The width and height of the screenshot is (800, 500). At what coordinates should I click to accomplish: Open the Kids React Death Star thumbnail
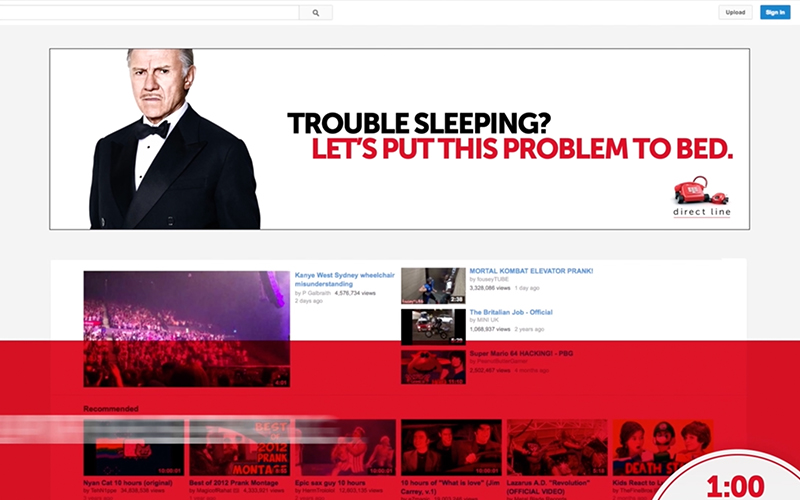coord(663,447)
